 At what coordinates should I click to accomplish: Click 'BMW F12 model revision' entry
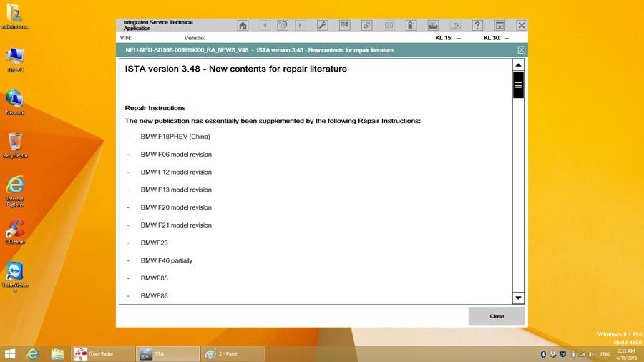click(x=176, y=172)
